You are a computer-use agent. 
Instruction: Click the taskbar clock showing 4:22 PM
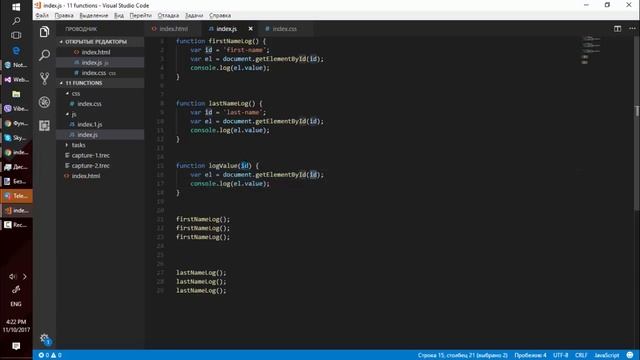coord(16,322)
